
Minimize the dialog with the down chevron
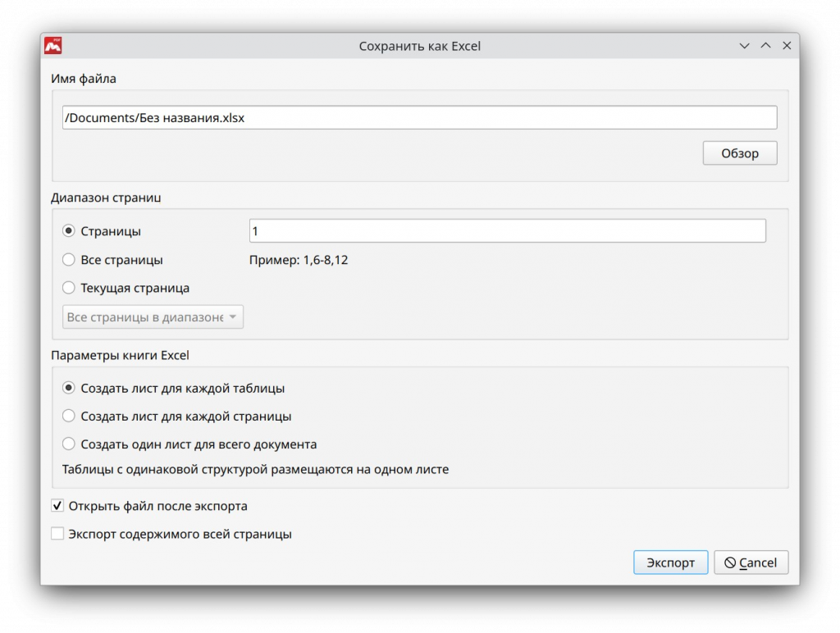tap(744, 46)
